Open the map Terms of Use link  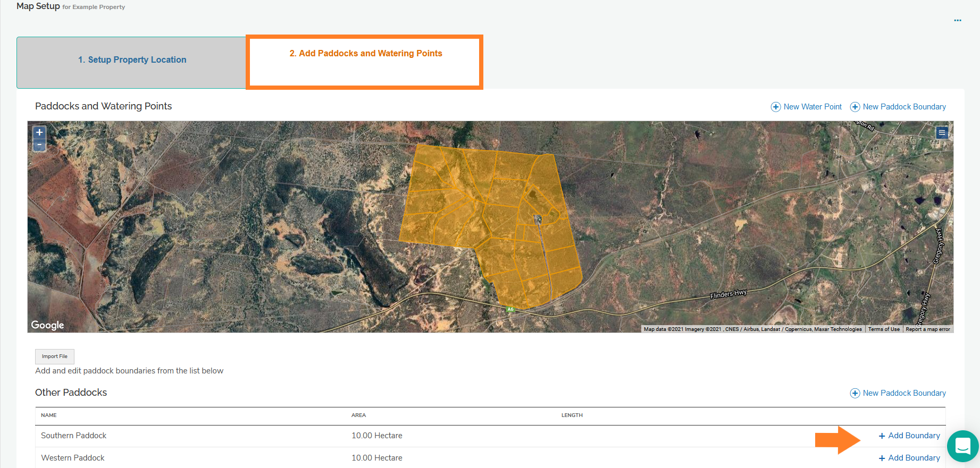point(884,329)
